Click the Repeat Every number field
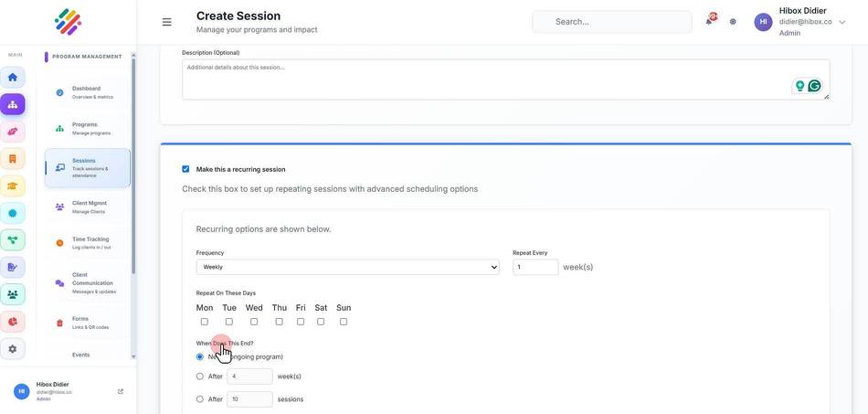Screen dimensions: 868x414 point(535,267)
